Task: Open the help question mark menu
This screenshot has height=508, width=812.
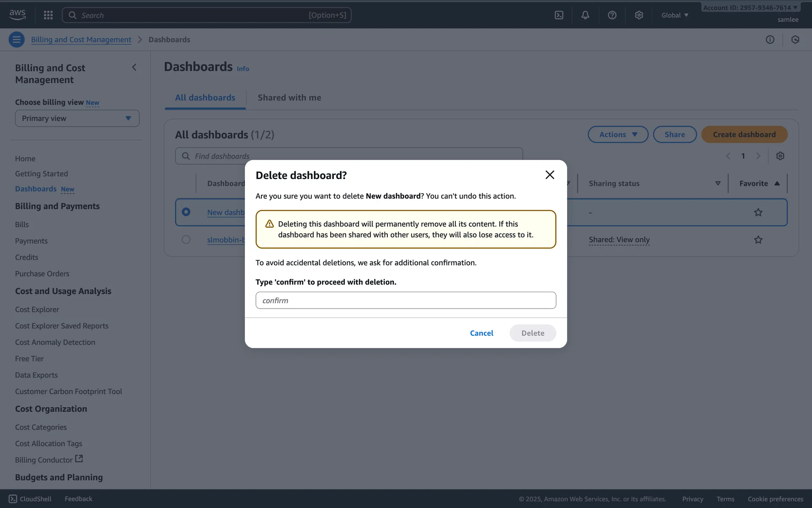Action: pos(612,15)
